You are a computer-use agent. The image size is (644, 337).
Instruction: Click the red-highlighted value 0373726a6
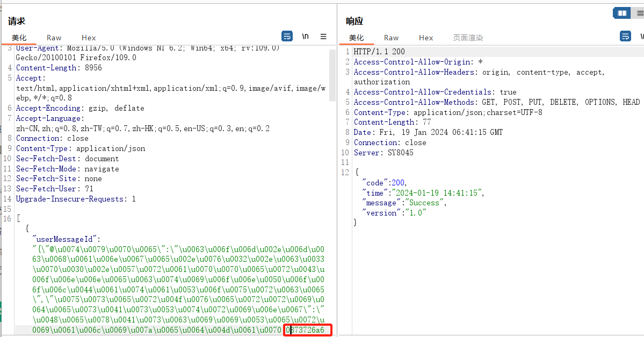307,330
